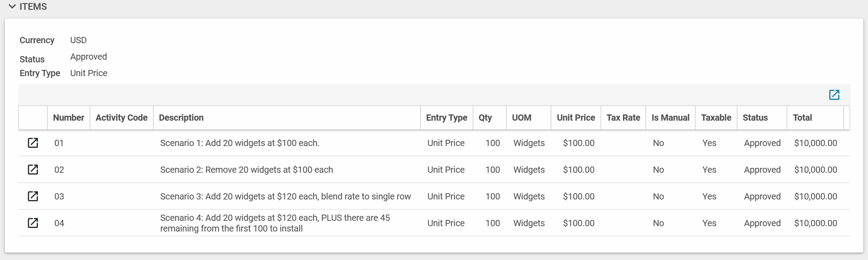
Task: Click the Unit Price column header
Action: pyautogui.click(x=575, y=118)
